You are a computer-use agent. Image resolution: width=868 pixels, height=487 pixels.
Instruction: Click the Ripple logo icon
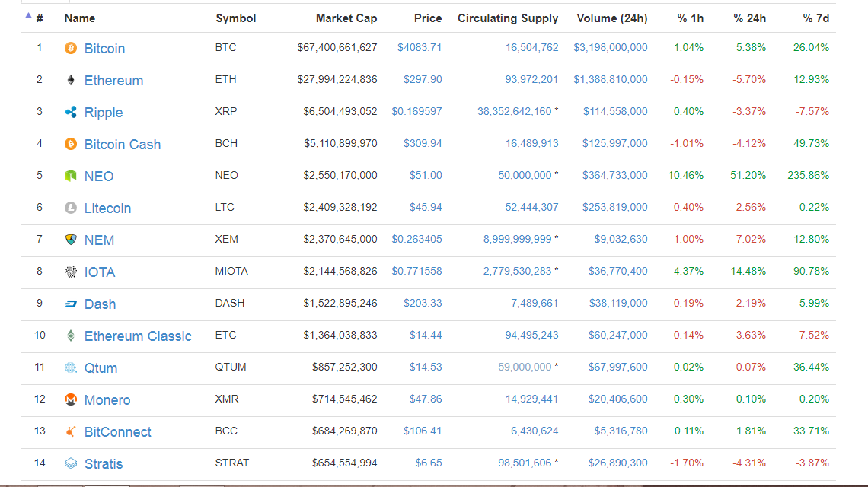tap(71, 112)
